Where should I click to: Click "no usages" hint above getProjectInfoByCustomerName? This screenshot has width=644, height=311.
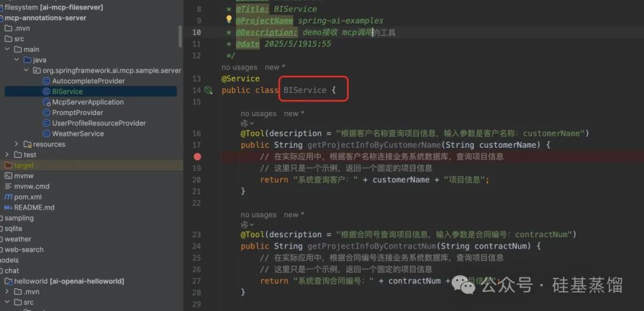coord(258,114)
